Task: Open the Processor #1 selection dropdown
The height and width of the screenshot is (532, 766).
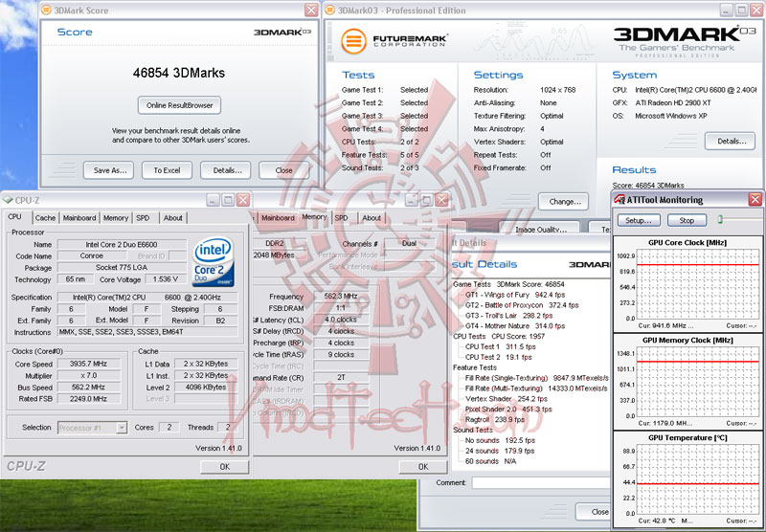Action: [x=92, y=428]
